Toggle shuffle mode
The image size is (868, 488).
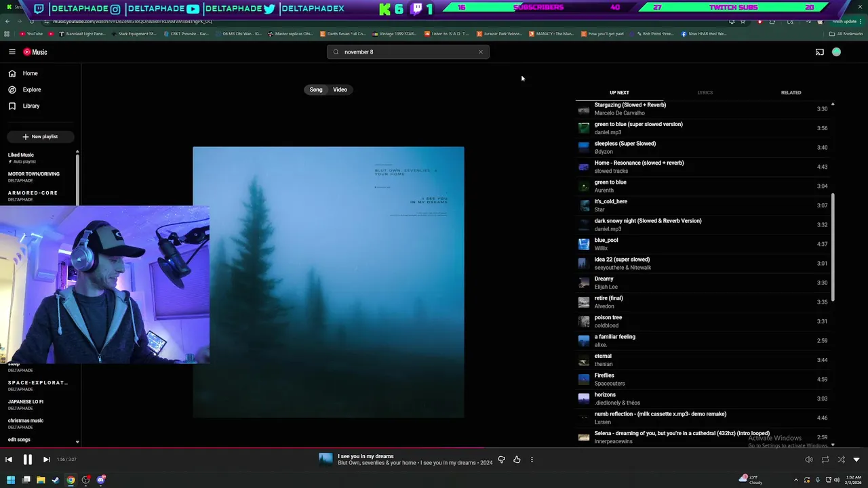[x=841, y=460]
